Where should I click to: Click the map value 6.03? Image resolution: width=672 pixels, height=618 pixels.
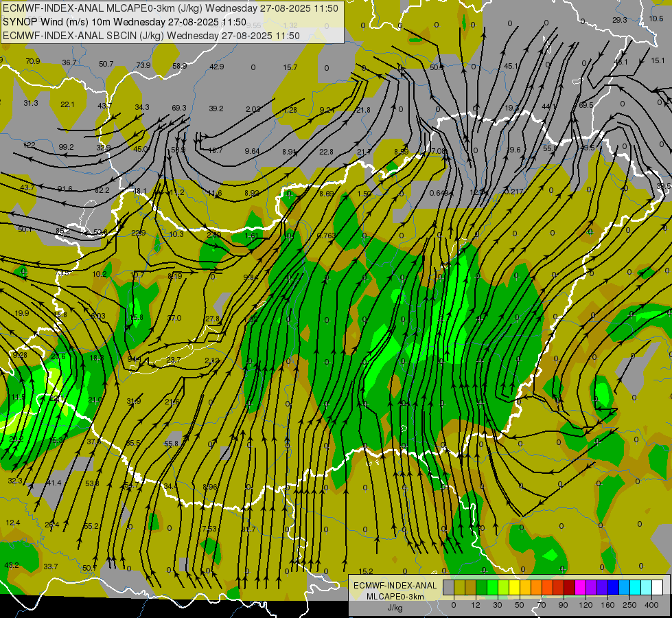[97, 316]
